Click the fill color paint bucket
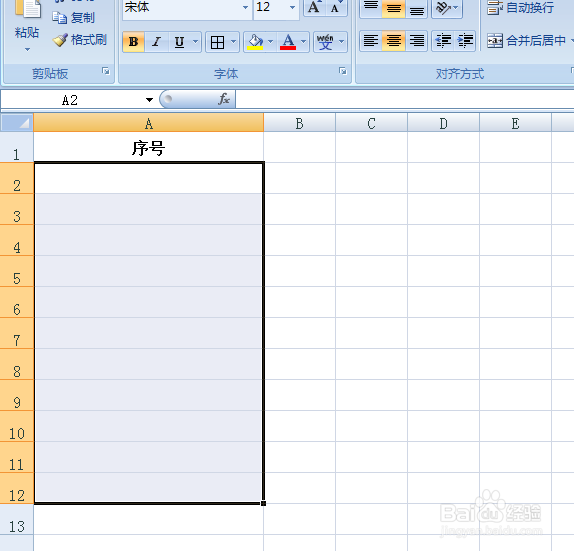Viewport: 574px width, 551px height. (x=255, y=42)
